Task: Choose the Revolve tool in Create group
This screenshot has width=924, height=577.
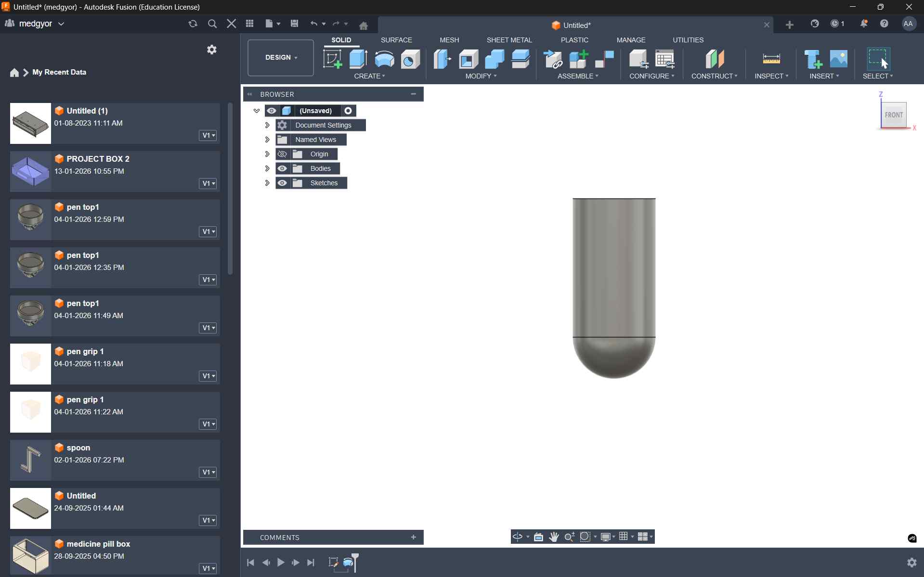Action: (x=384, y=59)
